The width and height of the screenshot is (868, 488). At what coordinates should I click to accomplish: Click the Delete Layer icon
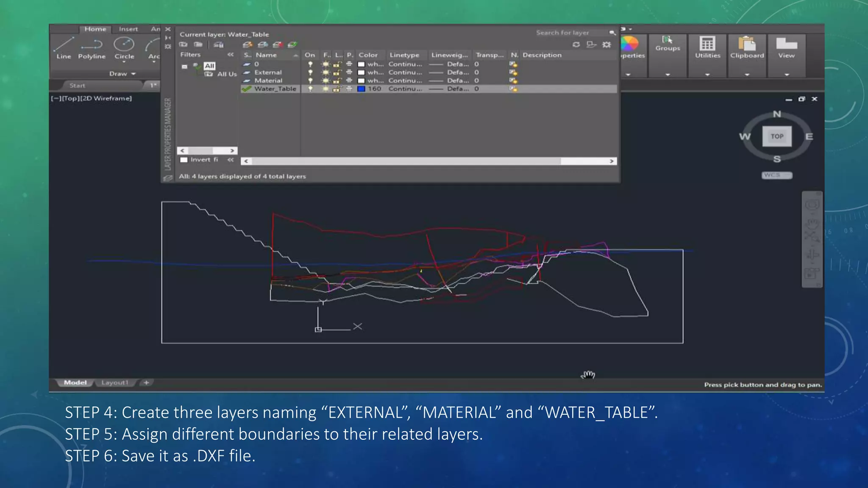[x=278, y=44]
